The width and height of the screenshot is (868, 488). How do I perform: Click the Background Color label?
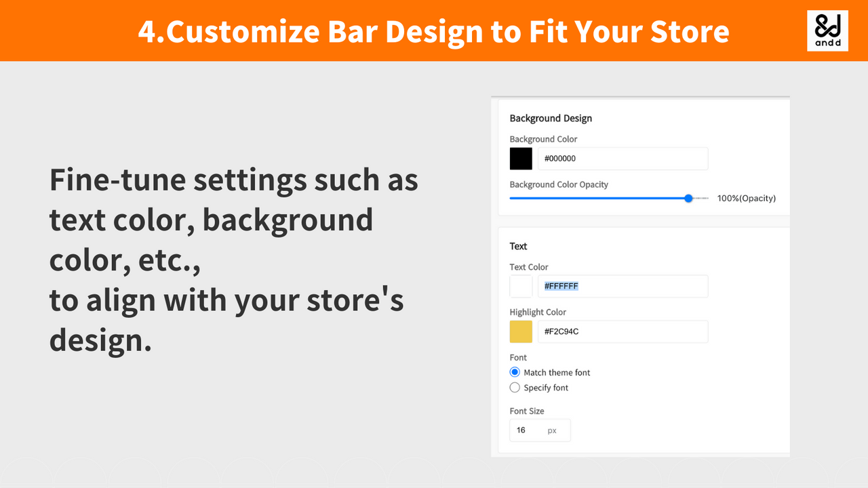click(x=543, y=139)
